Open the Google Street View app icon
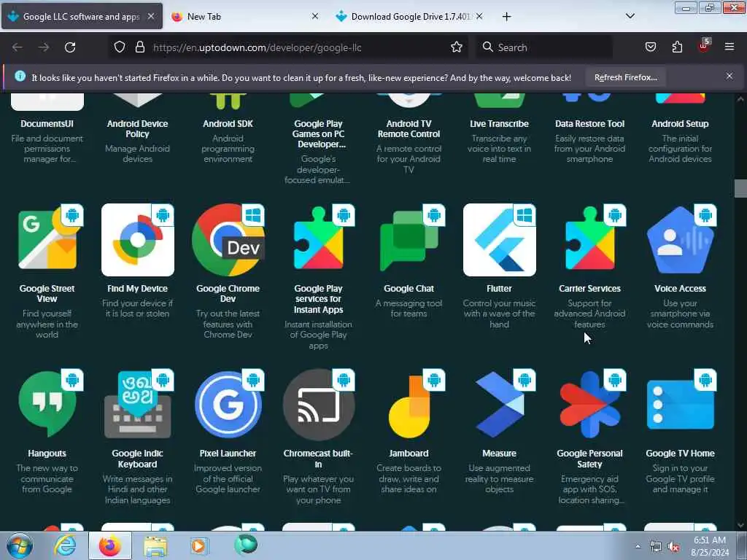 [47, 240]
